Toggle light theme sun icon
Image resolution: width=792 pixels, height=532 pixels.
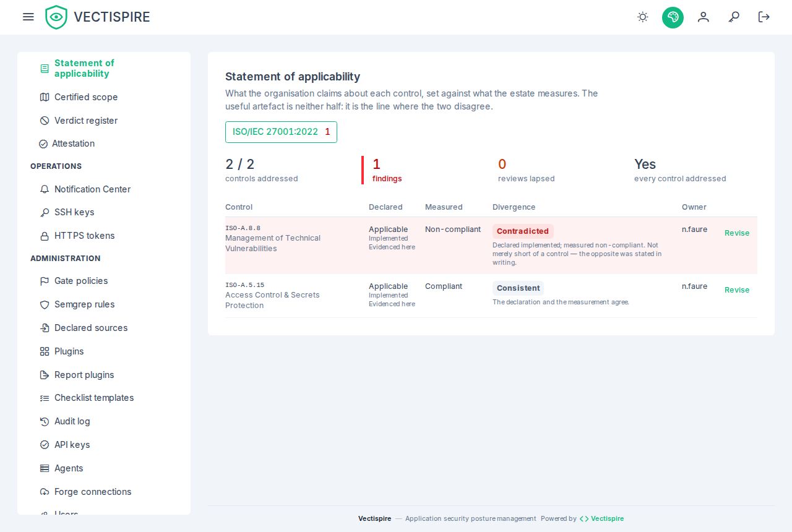click(x=643, y=17)
